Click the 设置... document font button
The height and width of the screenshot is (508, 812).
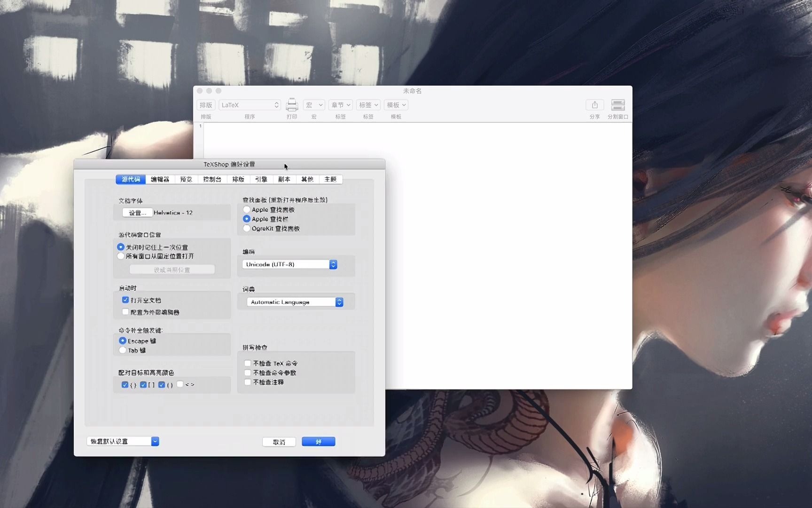[137, 213]
